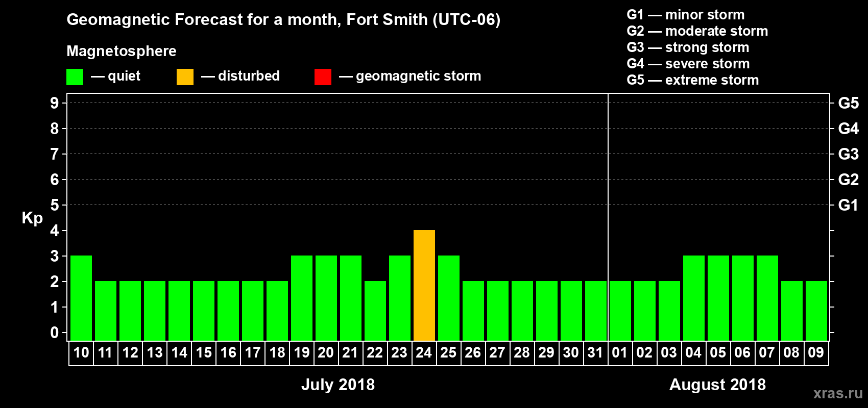Click date label 12 on the axis
The height and width of the screenshot is (408, 868).
pyautogui.click(x=130, y=353)
